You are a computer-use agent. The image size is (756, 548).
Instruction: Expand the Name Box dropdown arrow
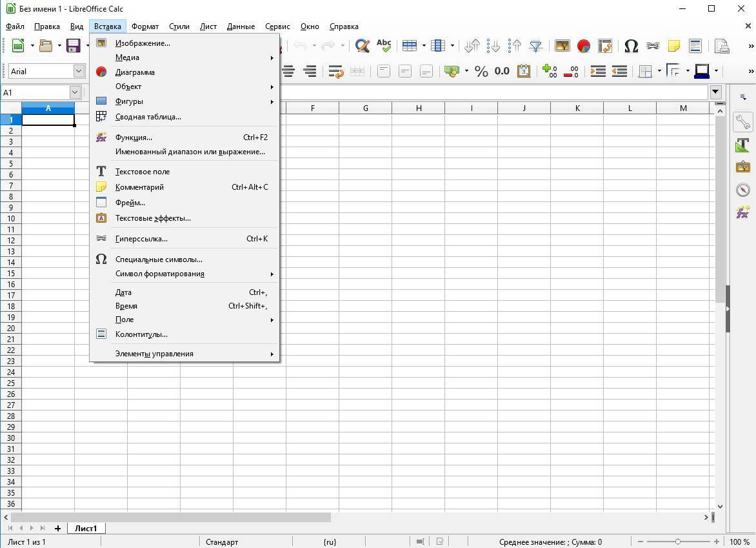pyautogui.click(x=74, y=92)
